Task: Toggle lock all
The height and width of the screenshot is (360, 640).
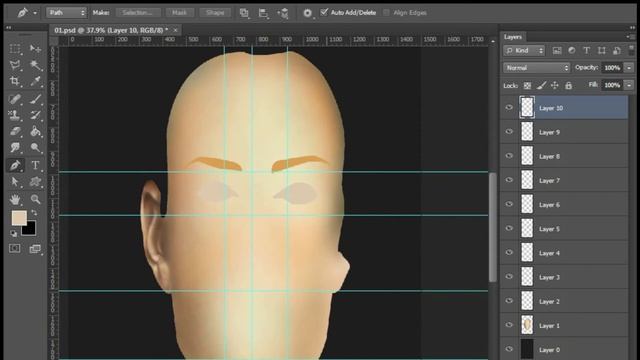Action: (568, 85)
